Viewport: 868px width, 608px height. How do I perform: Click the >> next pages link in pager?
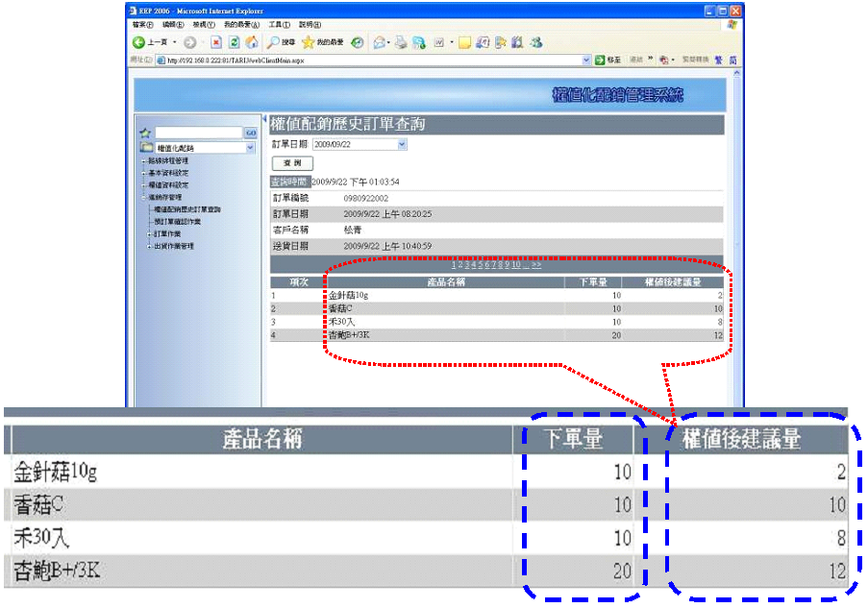535,265
